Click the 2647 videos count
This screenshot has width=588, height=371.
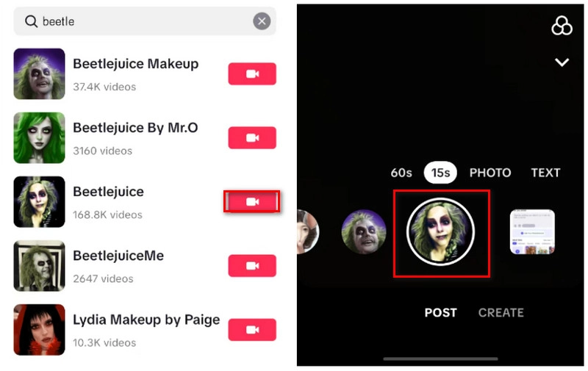[103, 279]
